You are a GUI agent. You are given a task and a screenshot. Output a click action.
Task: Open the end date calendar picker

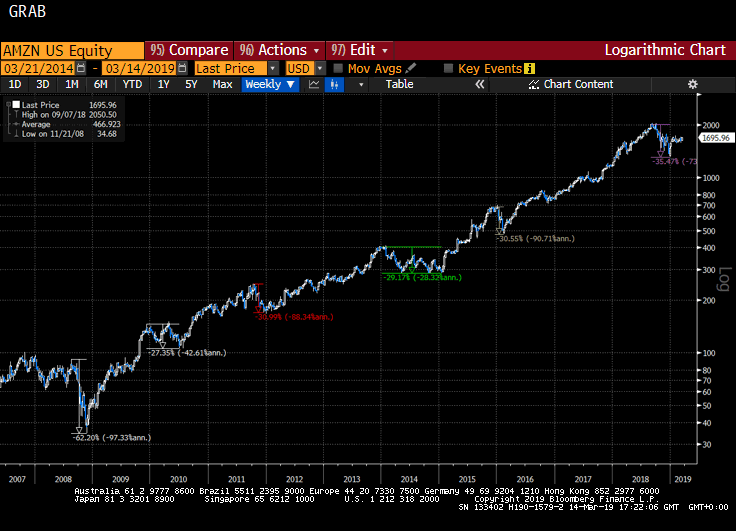(x=183, y=68)
